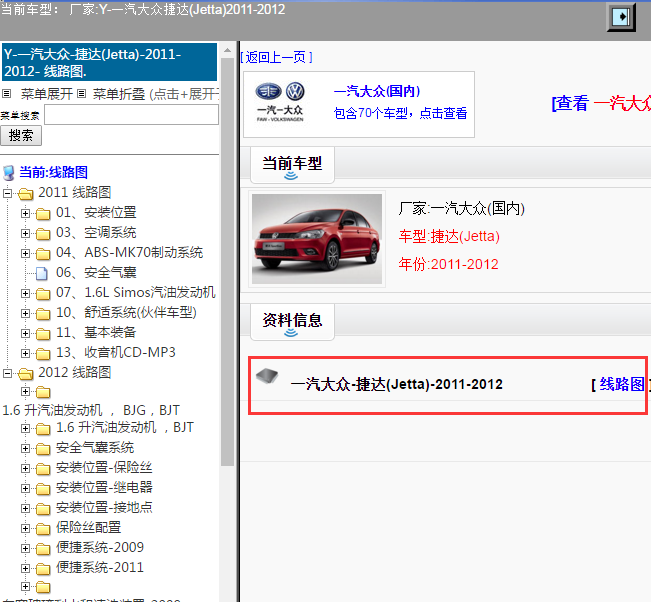Viewport: 651px width, 602px height.
Task: Click the folder icon of 07、1.6L Simos汽油发动机
Action: click(43, 294)
